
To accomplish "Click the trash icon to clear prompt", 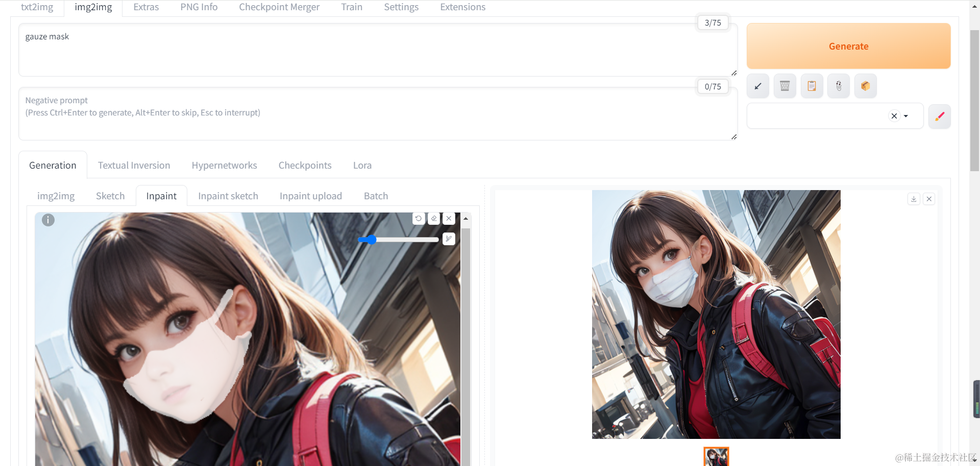I will (785, 86).
